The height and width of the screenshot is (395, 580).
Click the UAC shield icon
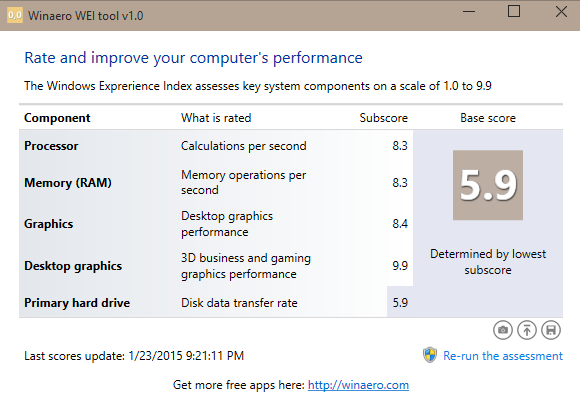coord(430,355)
